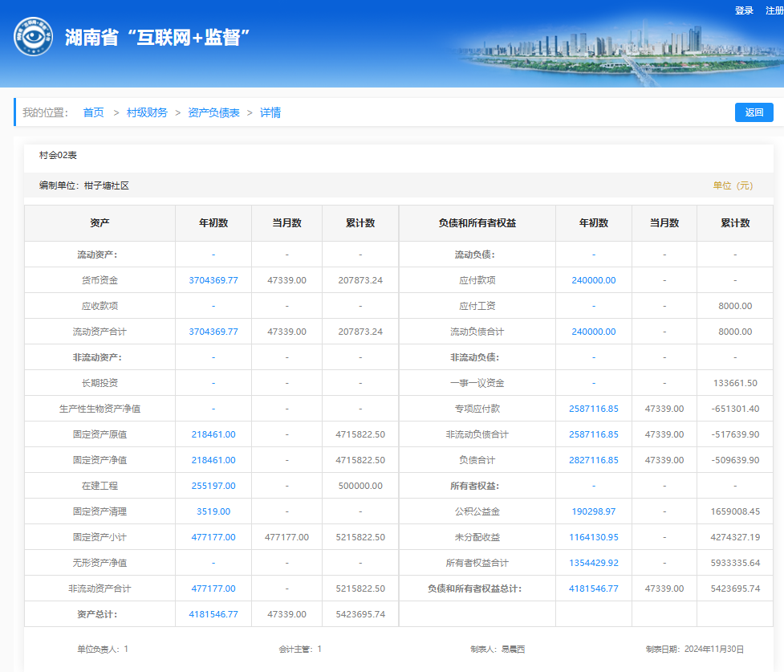Click 货币资金 row label

[100, 280]
